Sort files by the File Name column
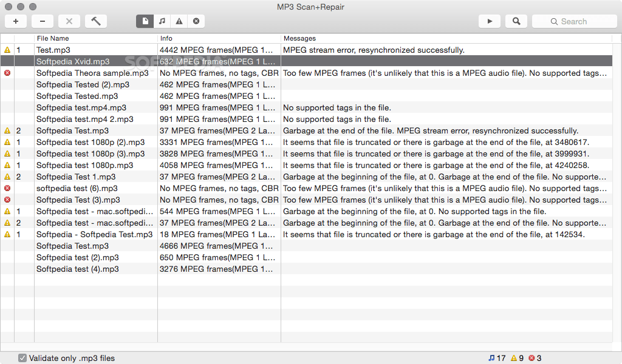 (x=55, y=38)
